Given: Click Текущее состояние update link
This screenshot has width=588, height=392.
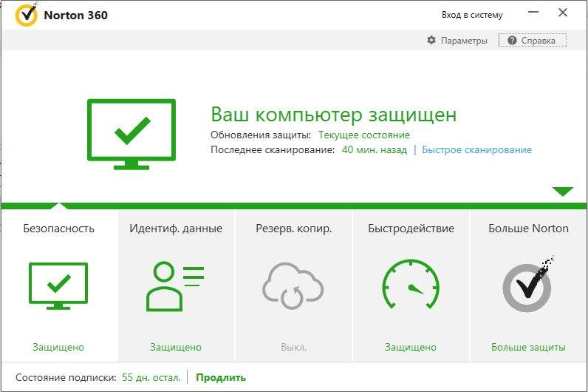Looking at the screenshot, I should 364,135.
